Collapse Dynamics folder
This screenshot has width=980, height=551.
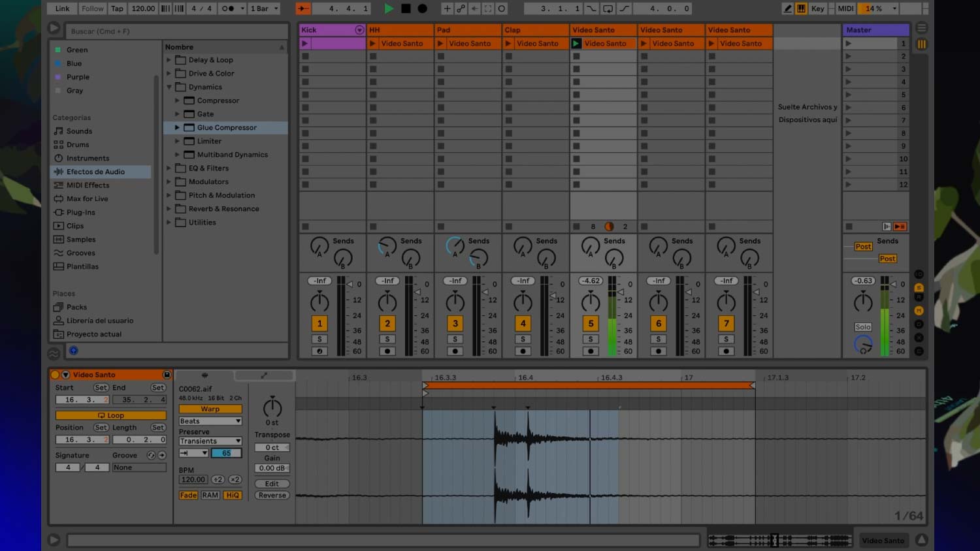(169, 87)
